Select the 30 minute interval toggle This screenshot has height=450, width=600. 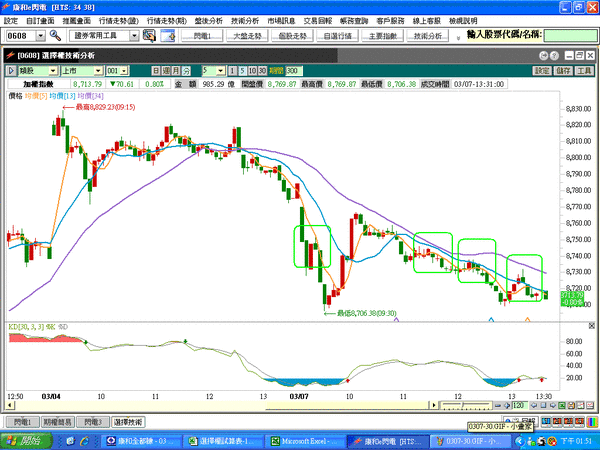click(262, 71)
